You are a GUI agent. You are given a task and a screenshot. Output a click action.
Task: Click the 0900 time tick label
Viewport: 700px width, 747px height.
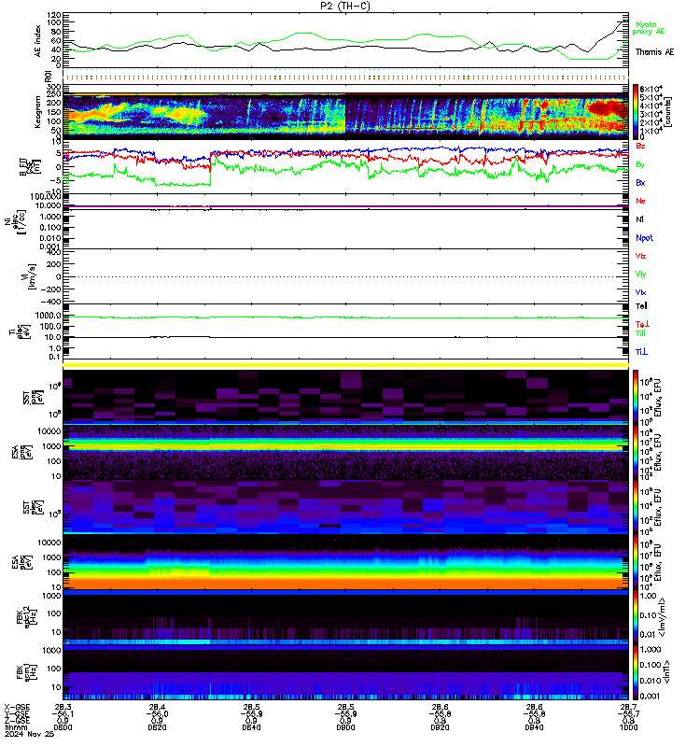tap(345, 727)
